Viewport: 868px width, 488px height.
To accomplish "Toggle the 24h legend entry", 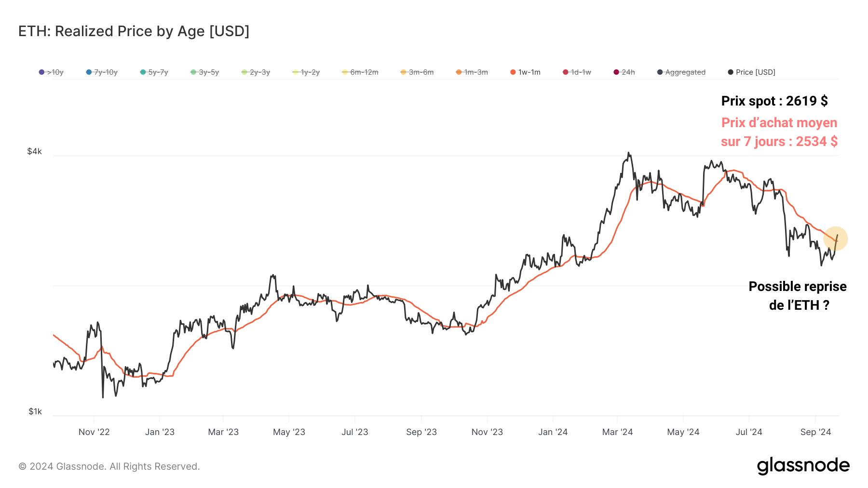I will pos(624,72).
